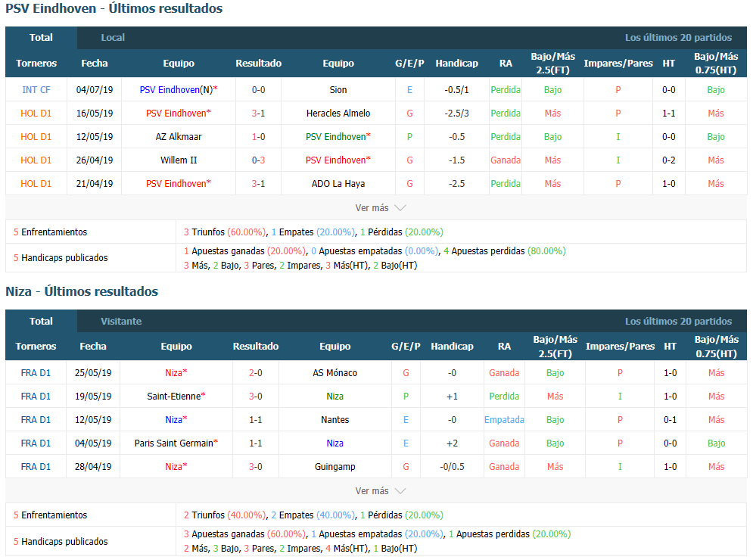Click the Fecha header in Niza table
This screenshot has height=560, width=753.
tap(93, 347)
